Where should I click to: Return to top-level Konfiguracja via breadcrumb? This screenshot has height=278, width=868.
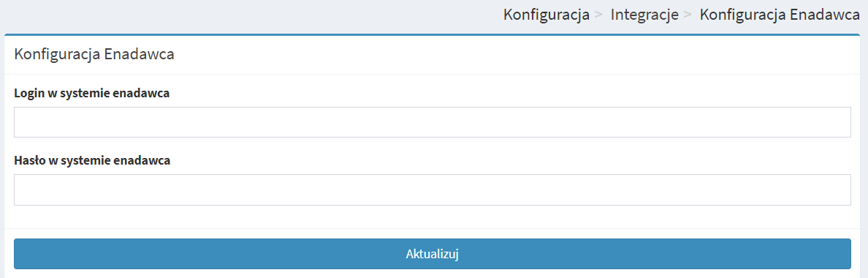click(x=546, y=15)
